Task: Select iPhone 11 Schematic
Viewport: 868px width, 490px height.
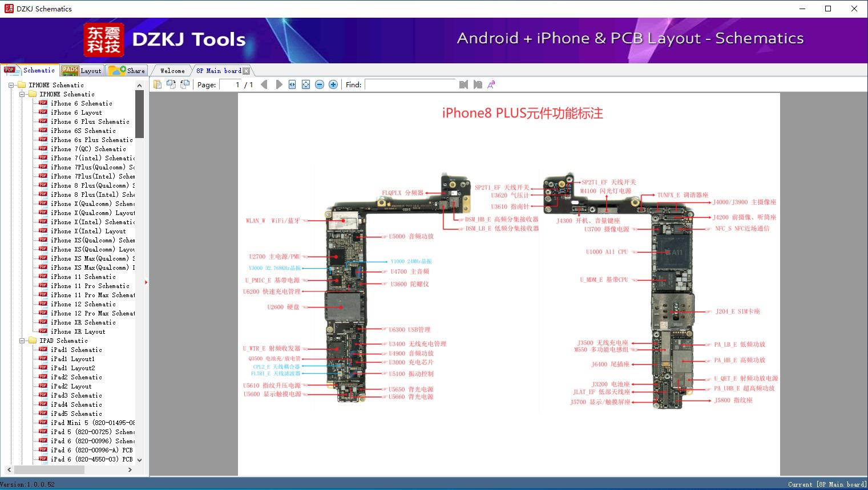Action: tap(83, 277)
